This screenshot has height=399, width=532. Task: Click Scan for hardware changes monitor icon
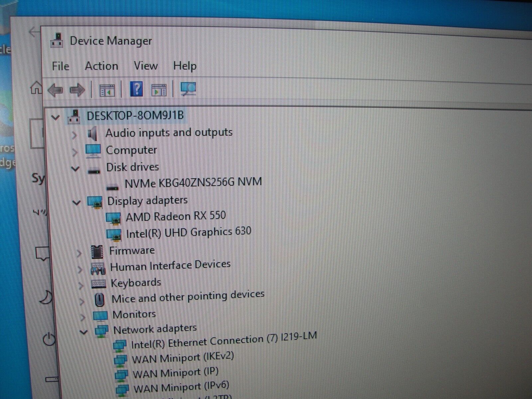click(x=188, y=89)
